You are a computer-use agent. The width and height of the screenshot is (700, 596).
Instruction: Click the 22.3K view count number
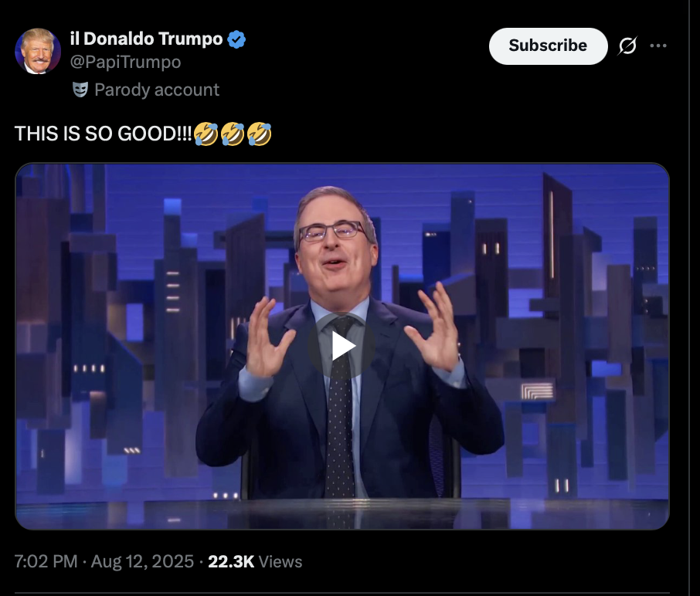231,561
